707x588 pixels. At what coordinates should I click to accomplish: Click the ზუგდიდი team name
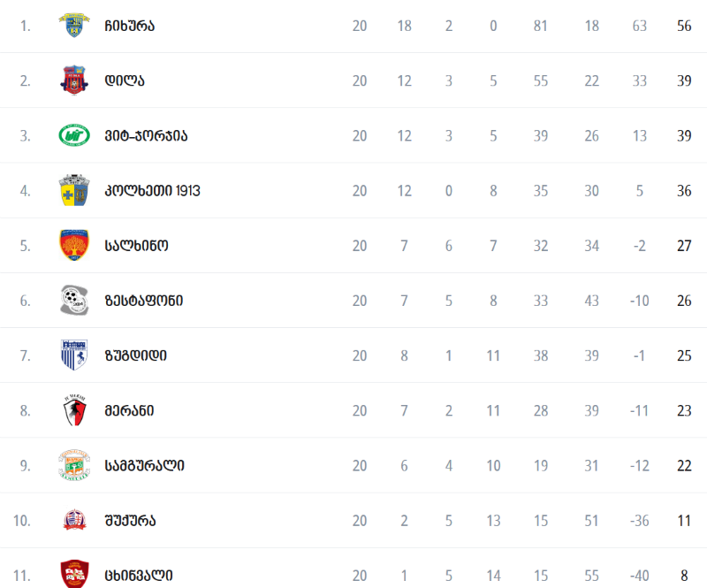coord(135,356)
